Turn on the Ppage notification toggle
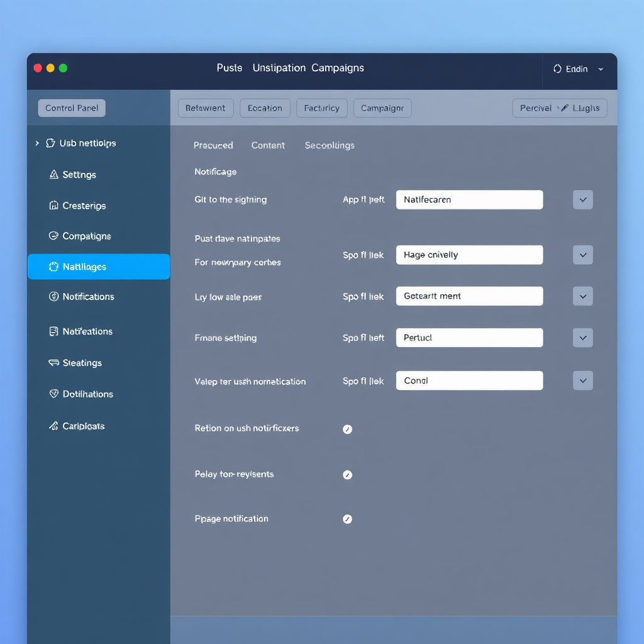The height and width of the screenshot is (644, 644). coord(348,519)
